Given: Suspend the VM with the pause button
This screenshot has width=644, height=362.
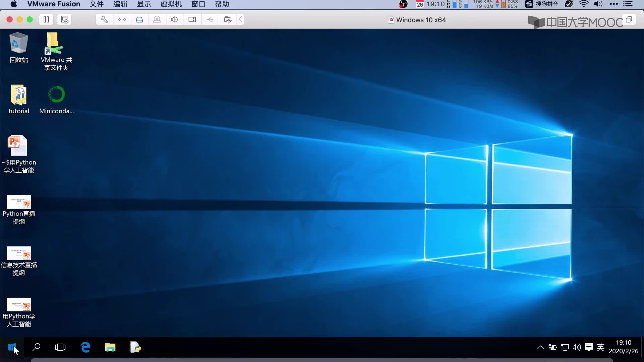Looking at the screenshot, I should coord(46,19).
